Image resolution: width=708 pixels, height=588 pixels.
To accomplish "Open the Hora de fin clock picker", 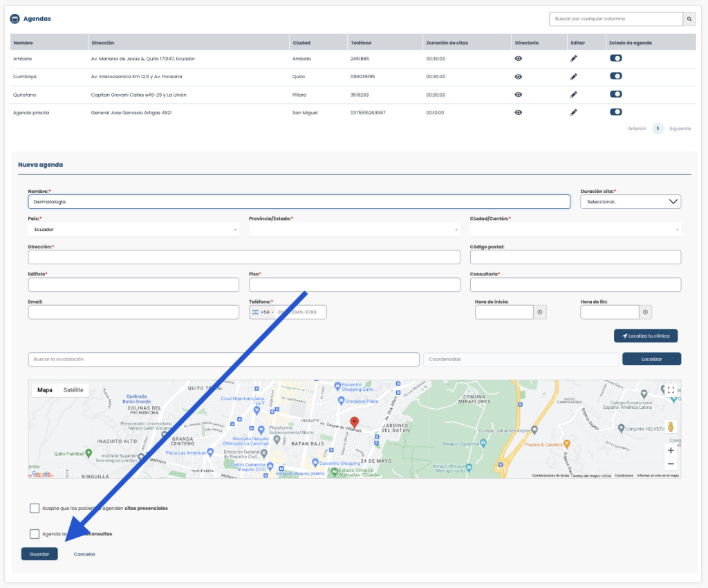I will coord(646,312).
